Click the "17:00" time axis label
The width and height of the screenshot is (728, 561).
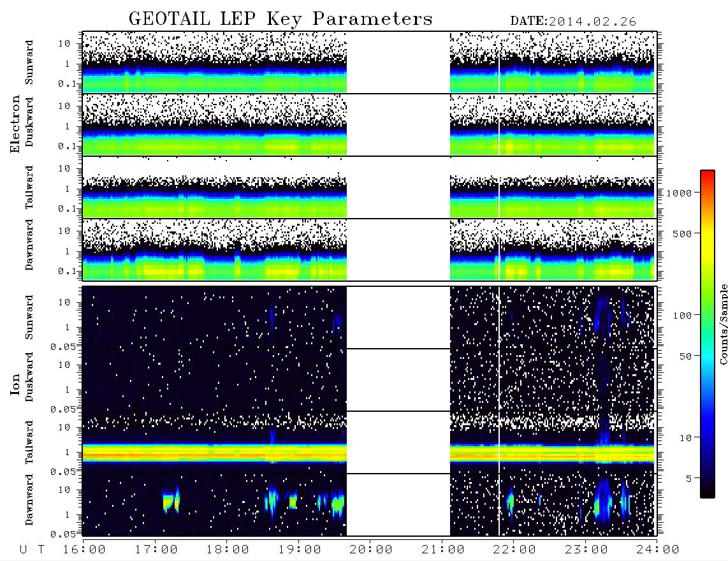(156, 550)
